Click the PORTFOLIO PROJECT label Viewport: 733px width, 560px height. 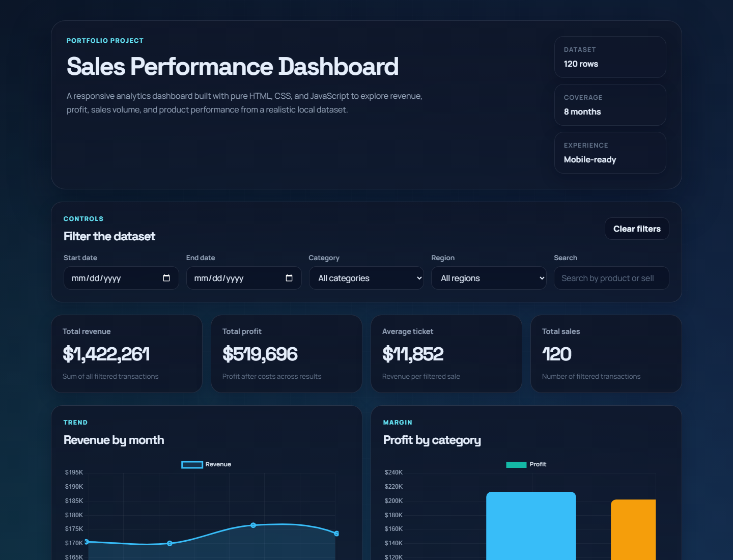click(x=105, y=41)
